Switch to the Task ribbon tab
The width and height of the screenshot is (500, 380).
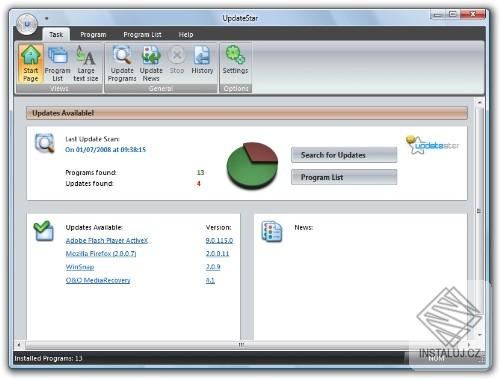[56, 34]
